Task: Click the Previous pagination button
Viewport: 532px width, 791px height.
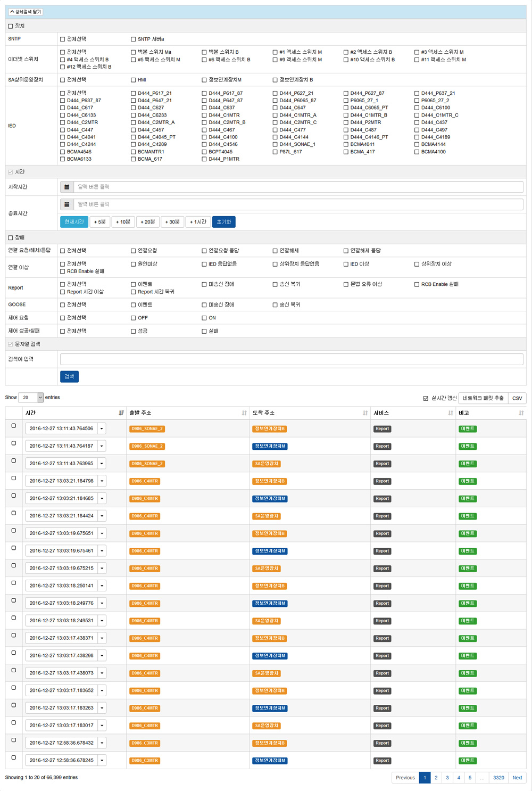Action: [405, 778]
